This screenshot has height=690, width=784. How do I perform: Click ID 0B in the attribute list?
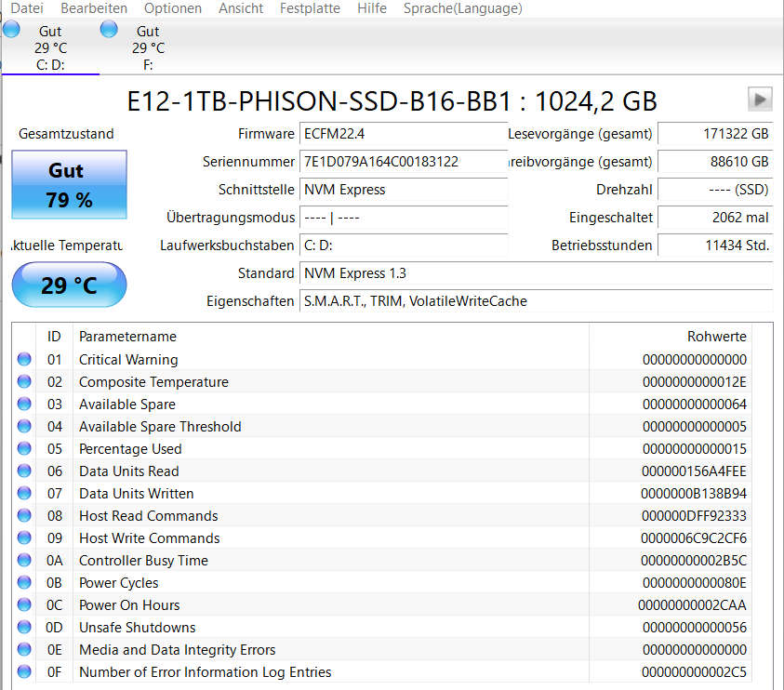(x=54, y=583)
